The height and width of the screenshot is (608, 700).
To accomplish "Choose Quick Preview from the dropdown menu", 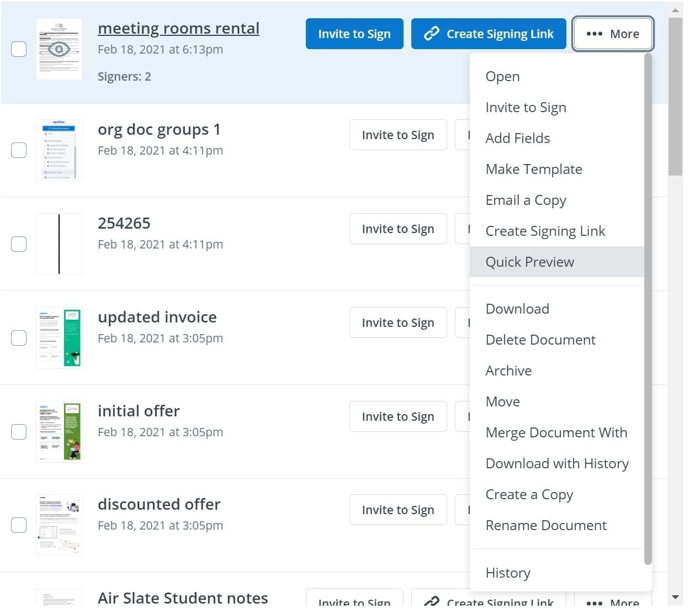I will [529, 262].
